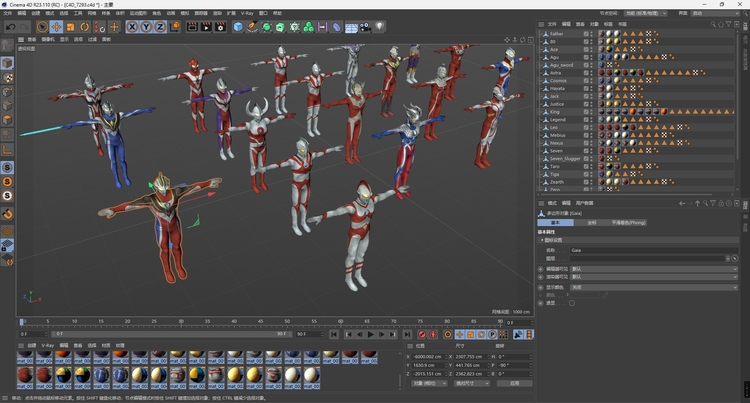Switch to the middle coordinates attribute tab

pyautogui.click(x=592, y=223)
